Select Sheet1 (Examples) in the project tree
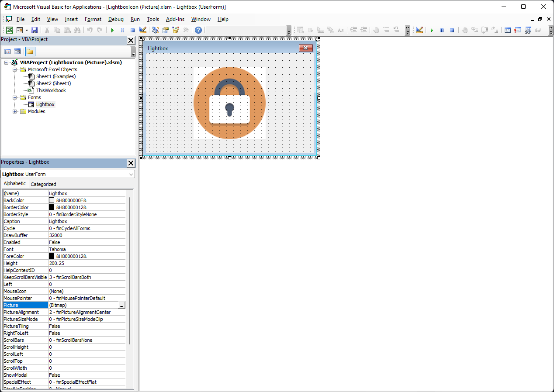Screen dimensions: 554x392 point(55,76)
